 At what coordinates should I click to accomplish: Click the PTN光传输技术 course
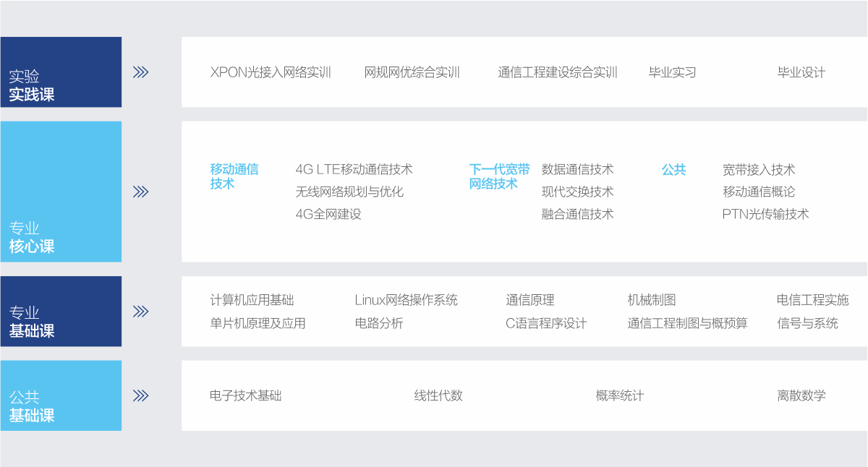(x=765, y=214)
